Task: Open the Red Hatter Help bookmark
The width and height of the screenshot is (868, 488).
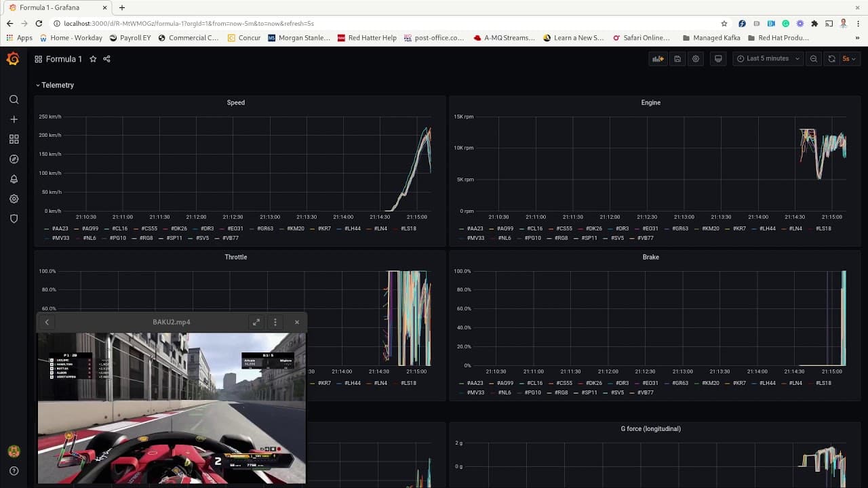Action: click(x=366, y=38)
